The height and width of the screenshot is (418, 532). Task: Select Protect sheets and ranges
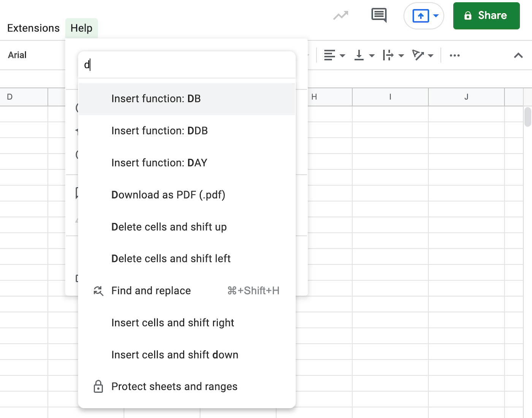tap(174, 386)
